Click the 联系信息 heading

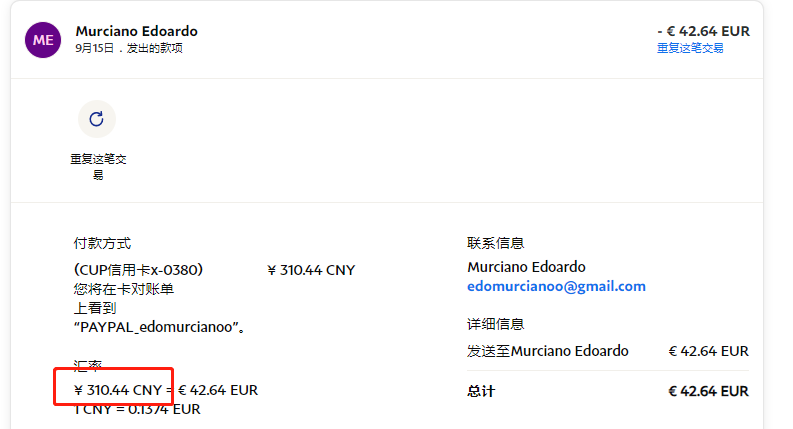coord(496,243)
